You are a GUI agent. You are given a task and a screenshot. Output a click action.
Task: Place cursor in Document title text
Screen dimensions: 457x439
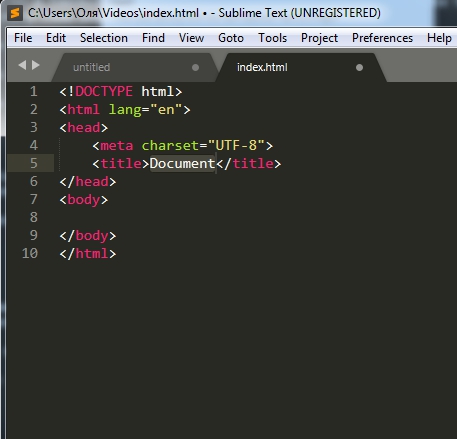coord(182,163)
